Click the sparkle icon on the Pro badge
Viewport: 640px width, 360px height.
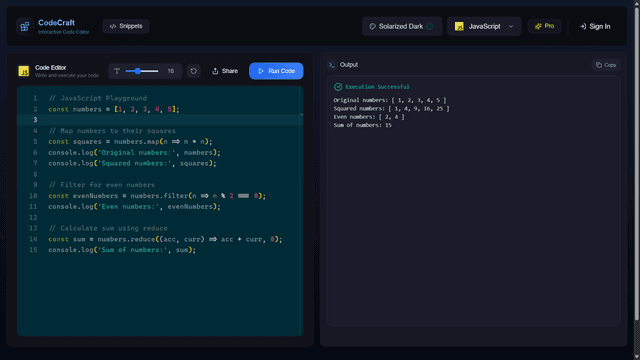(x=538, y=26)
